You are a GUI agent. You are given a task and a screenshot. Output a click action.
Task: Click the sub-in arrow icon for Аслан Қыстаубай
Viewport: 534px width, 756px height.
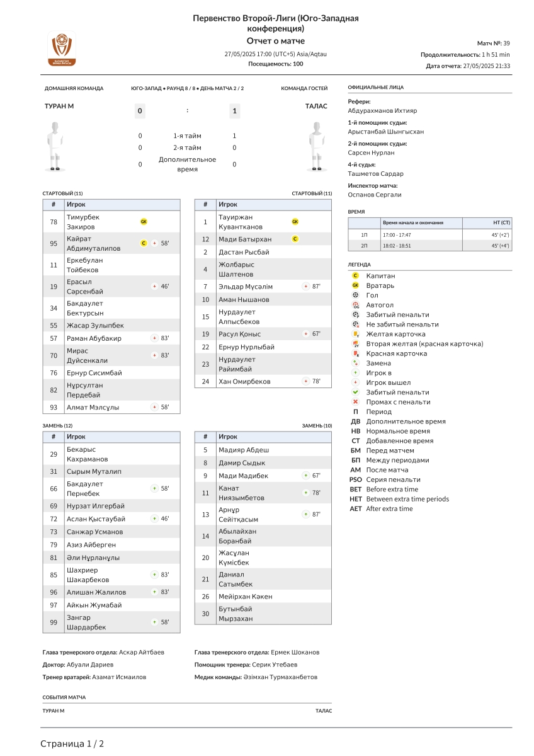pyautogui.click(x=155, y=519)
